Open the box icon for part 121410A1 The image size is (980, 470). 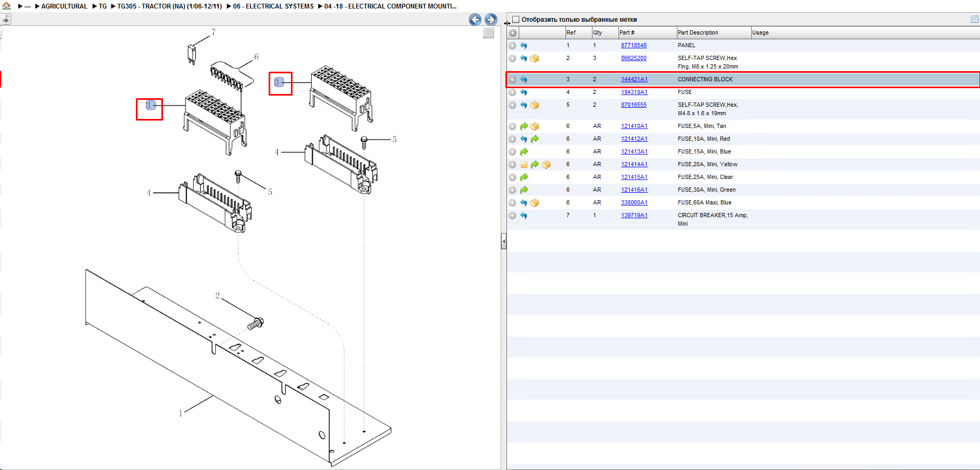[535, 126]
